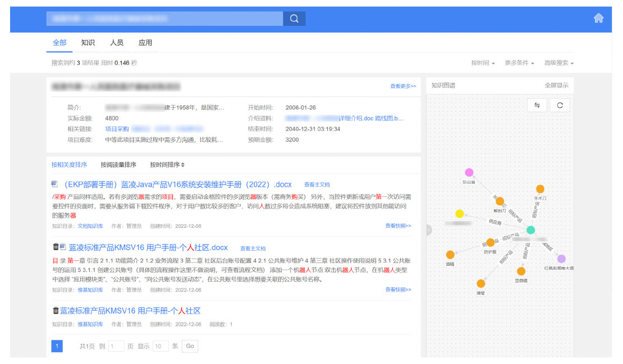
Task: Click the page number input field
Action: (116, 346)
